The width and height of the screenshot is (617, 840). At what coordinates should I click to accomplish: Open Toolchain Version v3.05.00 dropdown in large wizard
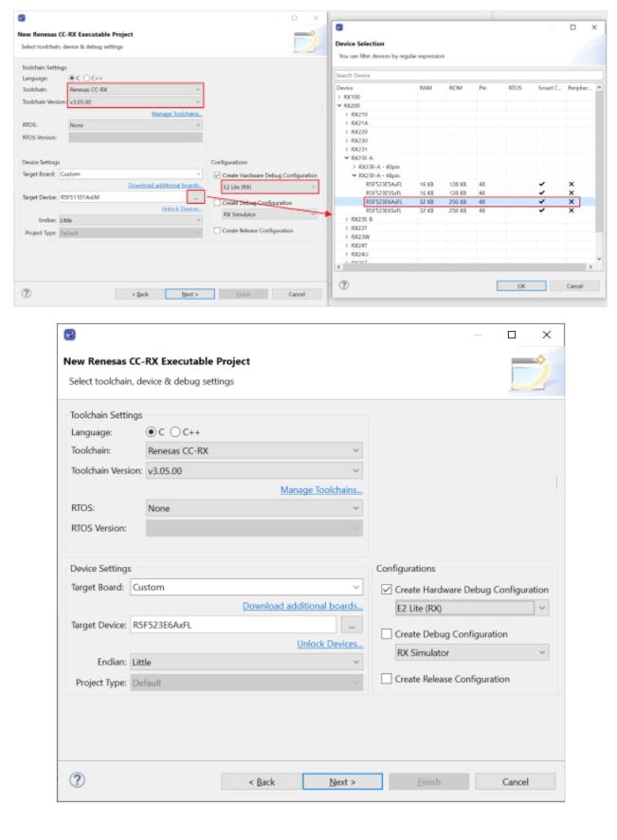(x=254, y=471)
